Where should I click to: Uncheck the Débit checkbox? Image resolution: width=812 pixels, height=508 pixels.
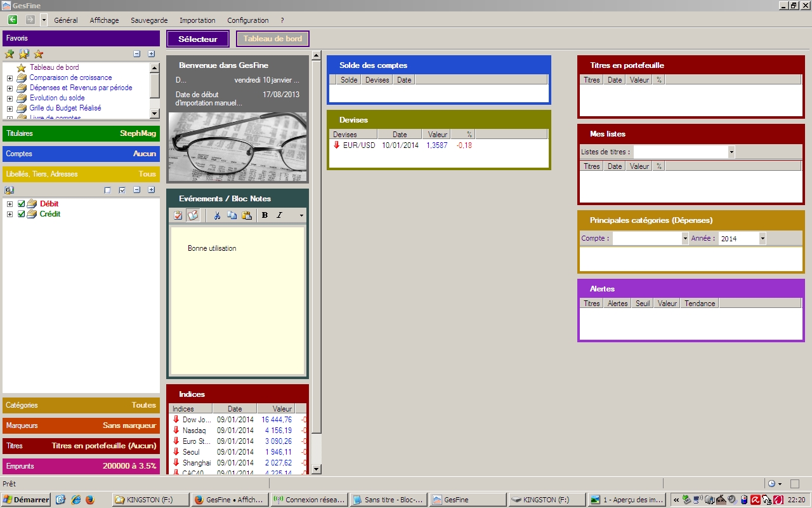click(x=22, y=204)
